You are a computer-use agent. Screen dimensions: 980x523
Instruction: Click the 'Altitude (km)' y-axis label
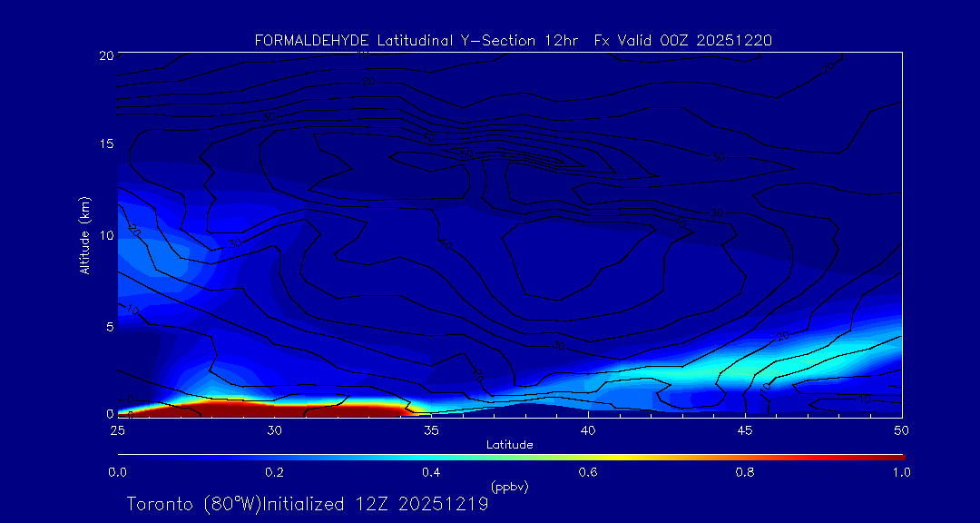pos(85,234)
